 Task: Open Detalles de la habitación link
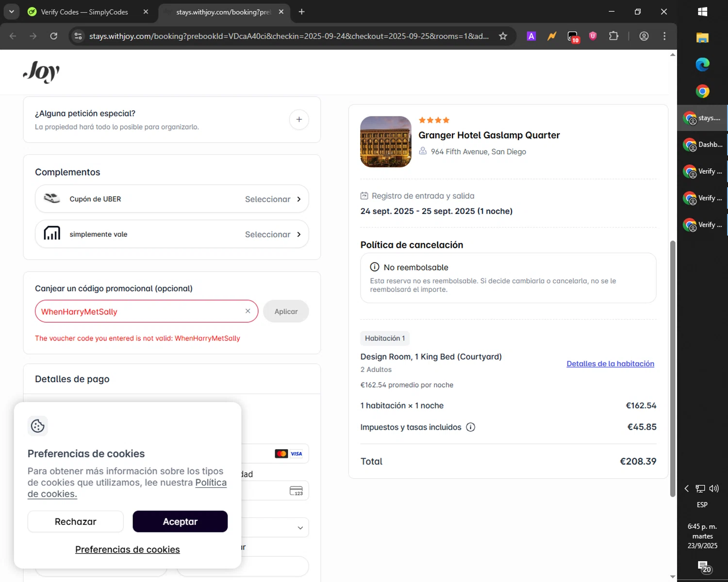pos(610,364)
